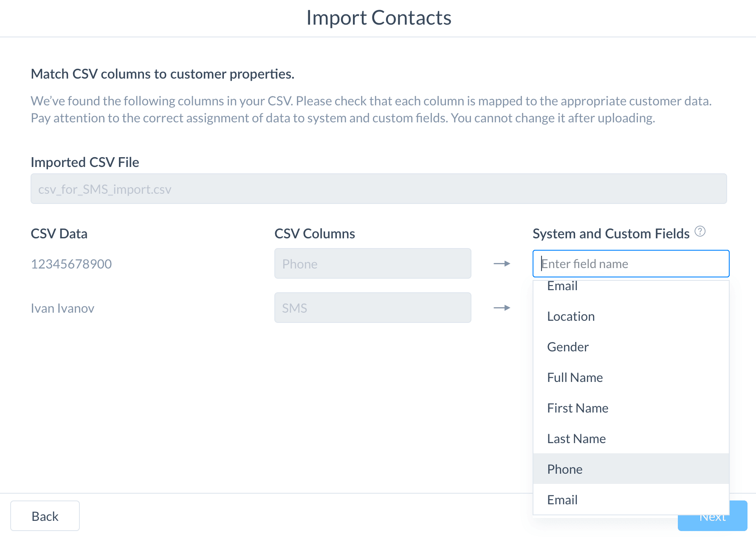Click the Phone CSV column field
This screenshot has height=537, width=756.
pos(373,263)
